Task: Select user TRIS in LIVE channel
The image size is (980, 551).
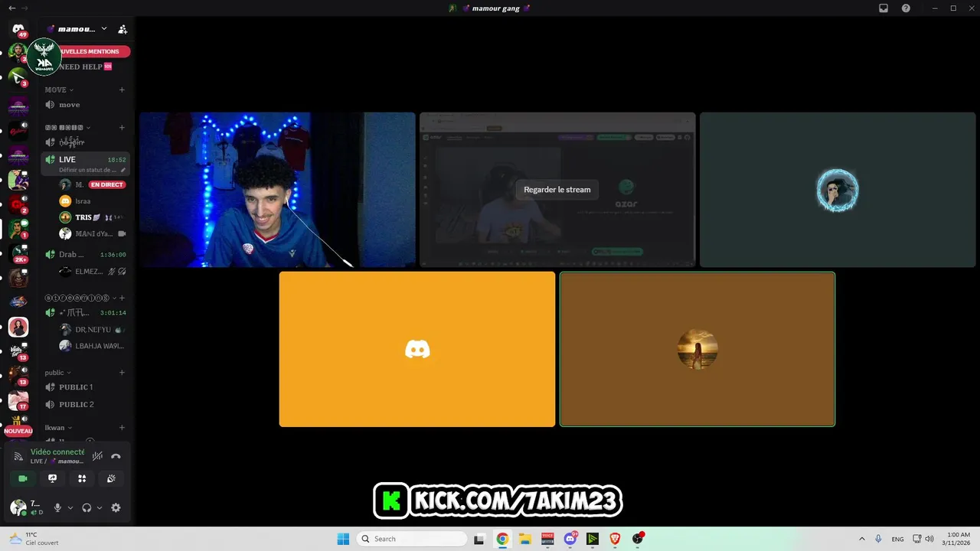Action: [93, 217]
